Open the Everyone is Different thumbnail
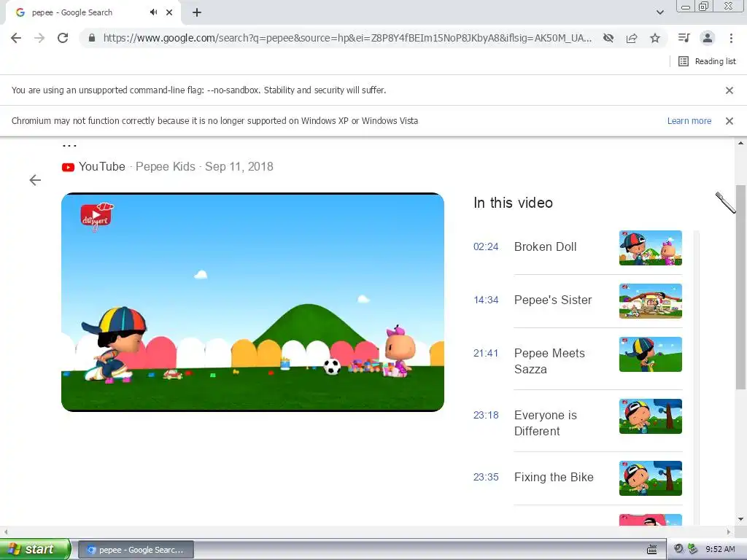 click(650, 416)
